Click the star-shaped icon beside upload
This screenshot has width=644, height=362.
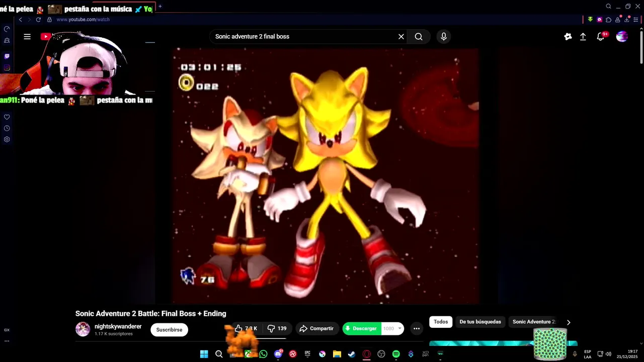(568, 37)
